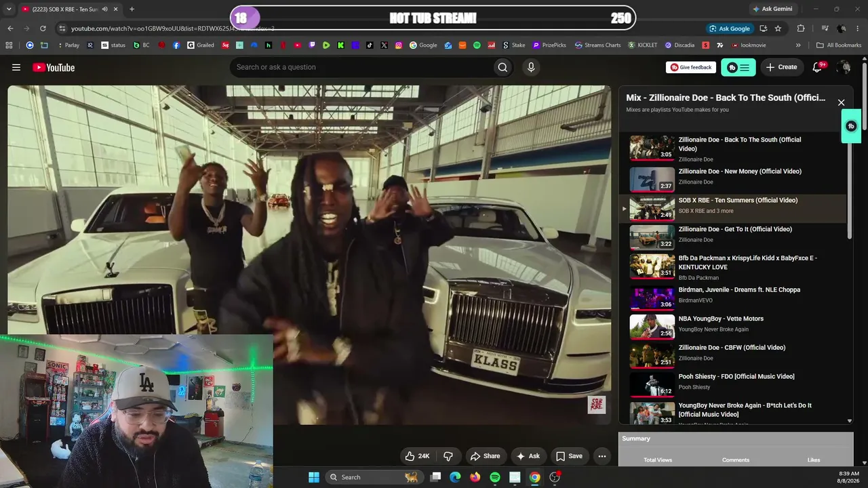Open Microsoft Edge from the taskbar

coord(455,477)
